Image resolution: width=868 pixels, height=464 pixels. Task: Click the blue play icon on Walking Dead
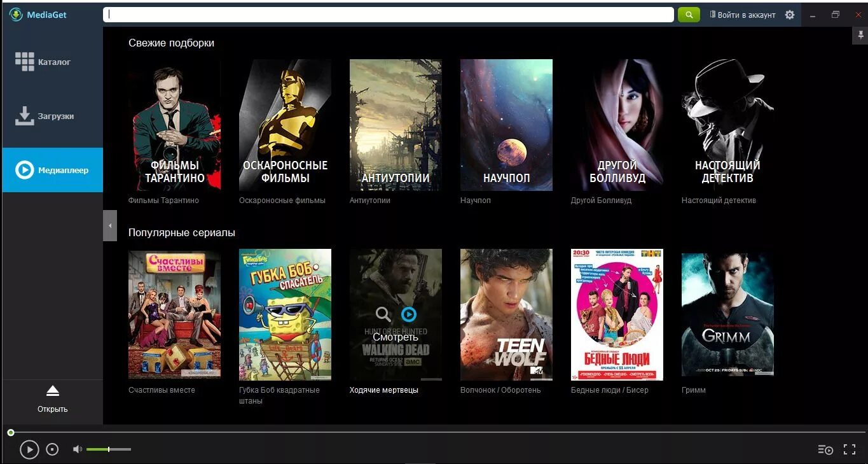(409, 314)
